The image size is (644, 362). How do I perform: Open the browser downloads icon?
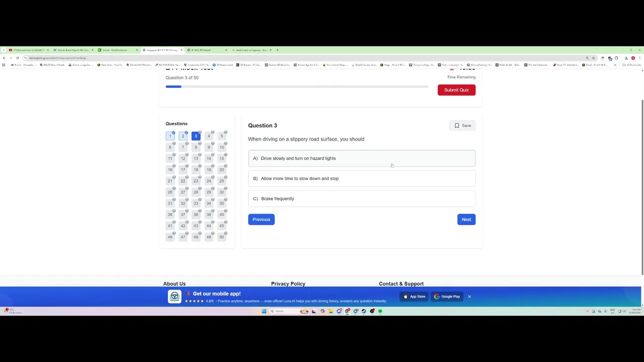click(x=626, y=58)
